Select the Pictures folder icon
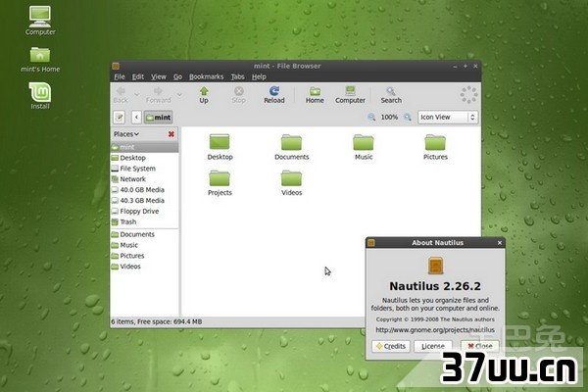This screenshot has width=588, height=392. point(435,147)
